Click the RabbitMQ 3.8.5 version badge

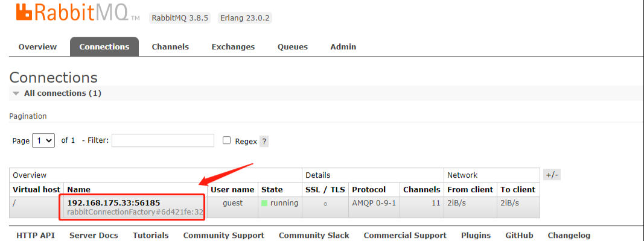[181, 18]
